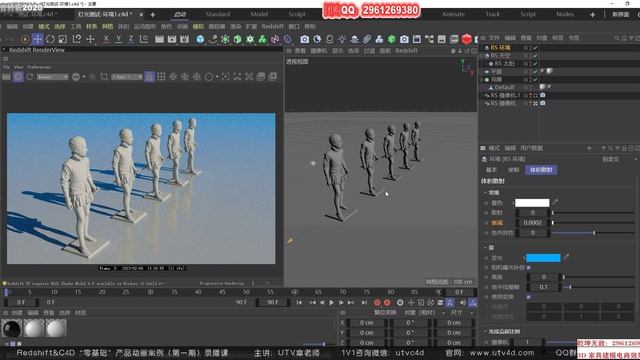Select the Move tool in the top toolbar
Screen dimensions: 640x360
38,39
